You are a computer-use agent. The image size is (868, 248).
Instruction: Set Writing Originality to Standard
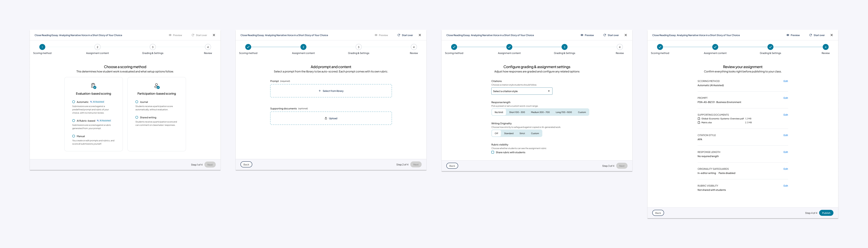(x=509, y=133)
